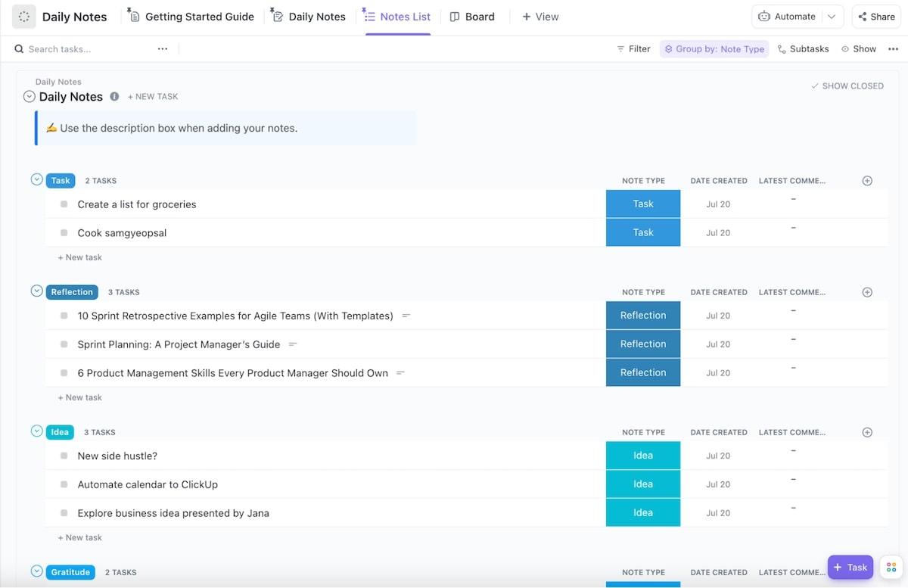This screenshot has height=588, width=908.
Task: Open the Automate dropdown arrow
Action: [832, 17]
